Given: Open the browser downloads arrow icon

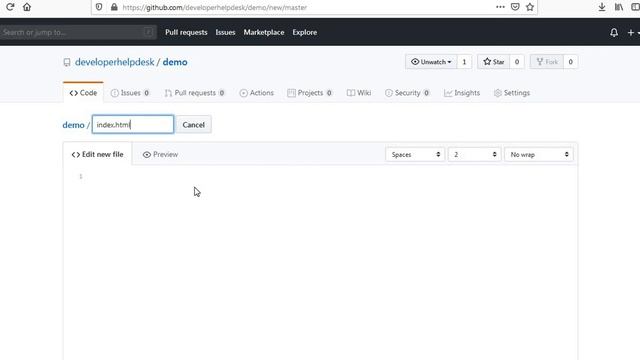Looking at the screenshot, I should coord(602,7).
